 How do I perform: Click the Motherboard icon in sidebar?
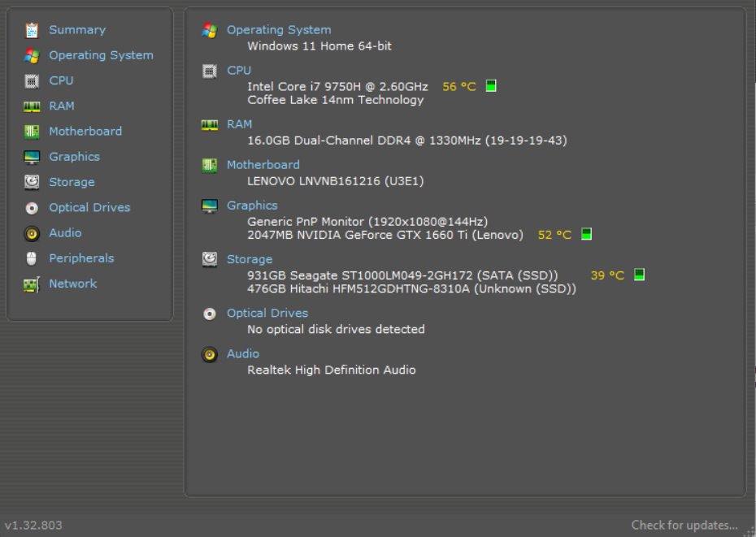click(x=32, y=132)
